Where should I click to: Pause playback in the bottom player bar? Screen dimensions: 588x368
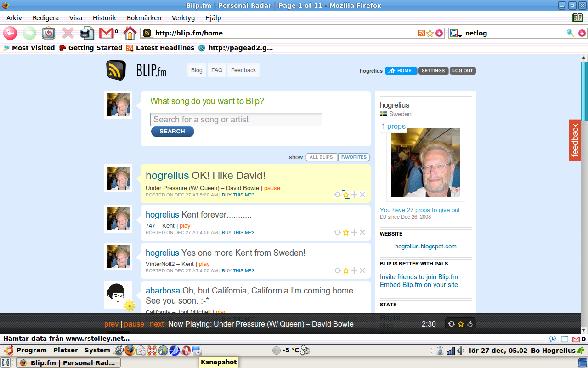(x=134, y=324)
